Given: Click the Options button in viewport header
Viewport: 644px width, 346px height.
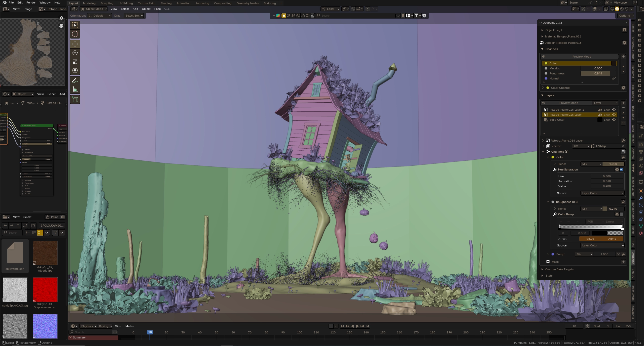Looking at the screenshot, I should coord(626,16).
